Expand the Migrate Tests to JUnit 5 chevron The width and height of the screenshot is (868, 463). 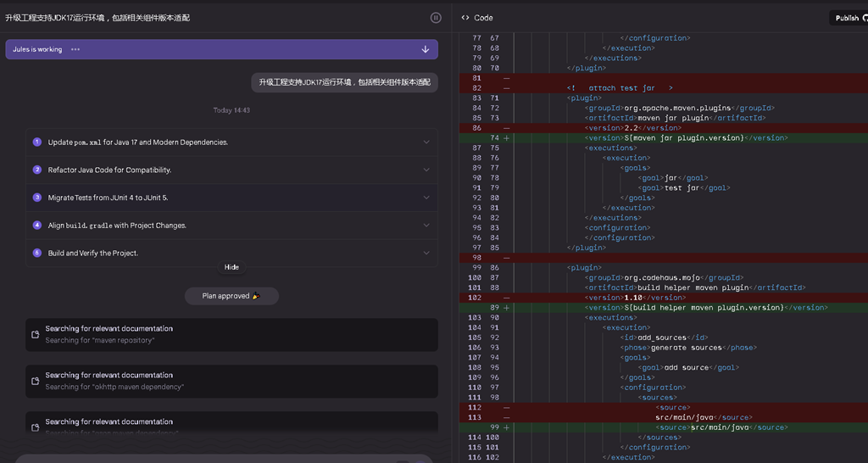tap(426, 198)
